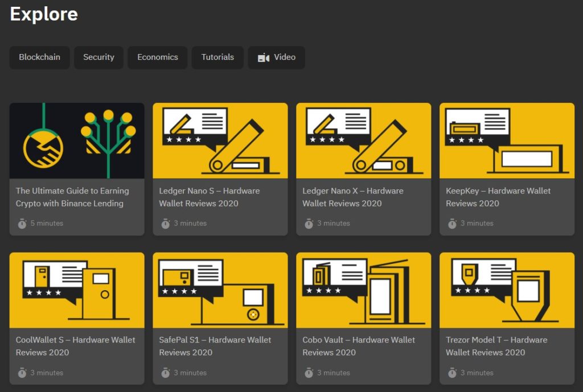Show Economics articles

[x=158, y=57]
